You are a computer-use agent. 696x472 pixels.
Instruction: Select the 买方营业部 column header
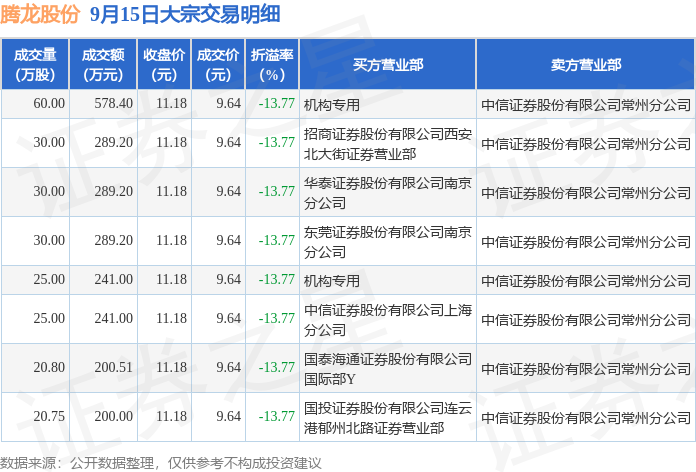tap(388, 64)
